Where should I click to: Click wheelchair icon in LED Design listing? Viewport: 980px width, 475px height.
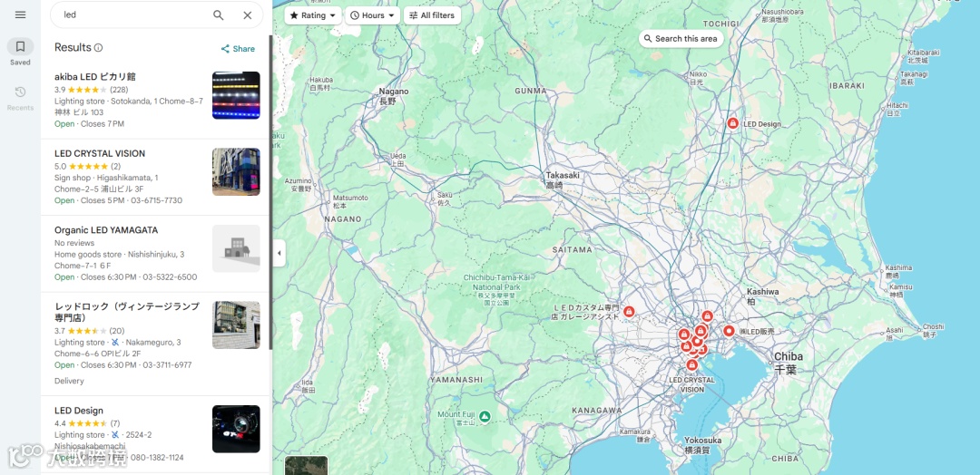[x=114, y=435]
